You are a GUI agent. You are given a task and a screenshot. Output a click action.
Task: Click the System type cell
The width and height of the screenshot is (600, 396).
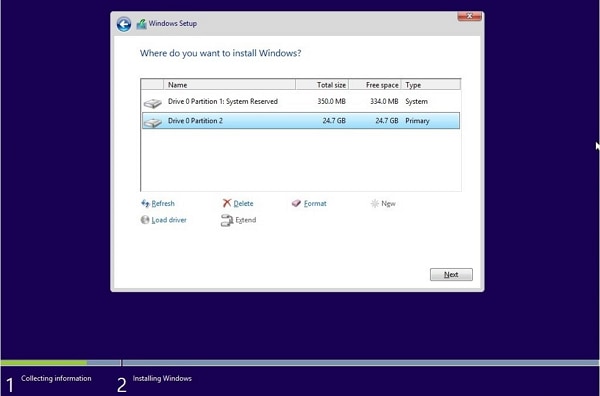[x=416, y=101]
